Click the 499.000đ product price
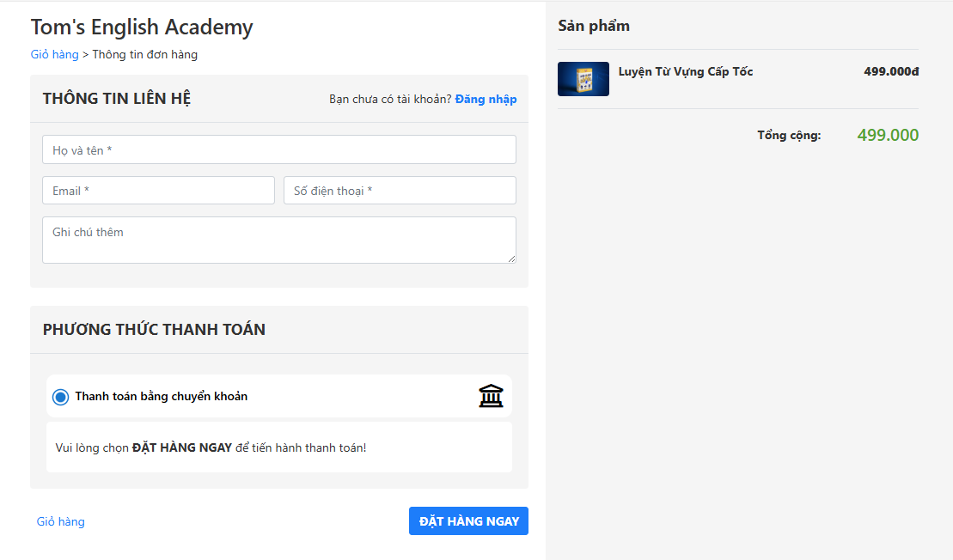The width and height of the screenshot is (953, 560). tap(891, 71)
